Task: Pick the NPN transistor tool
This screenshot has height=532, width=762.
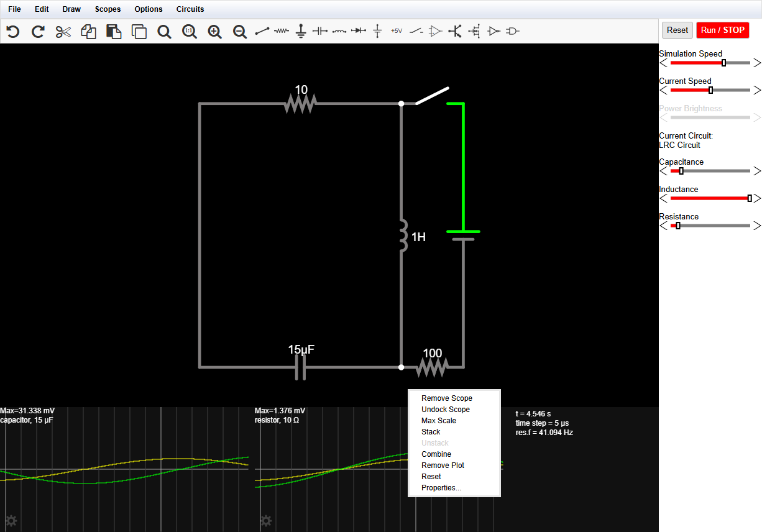Action: tap(455, 31)
